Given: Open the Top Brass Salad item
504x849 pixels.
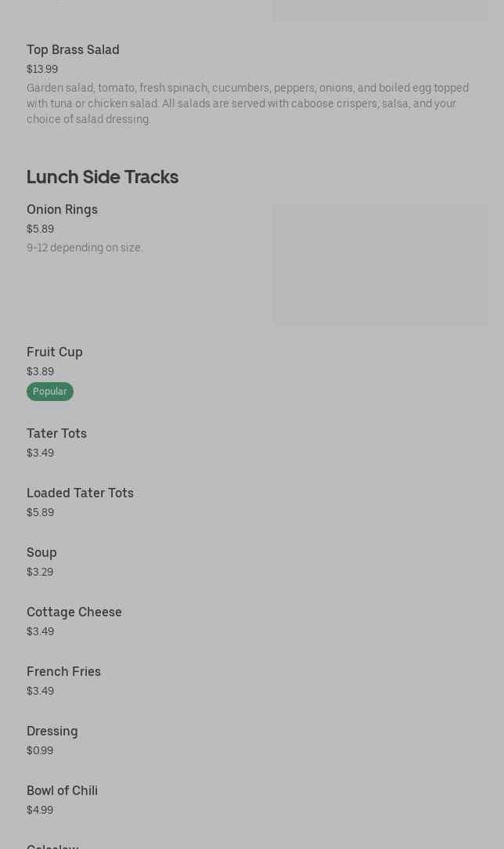Looking at the screenshot, I should coord(73,50).
